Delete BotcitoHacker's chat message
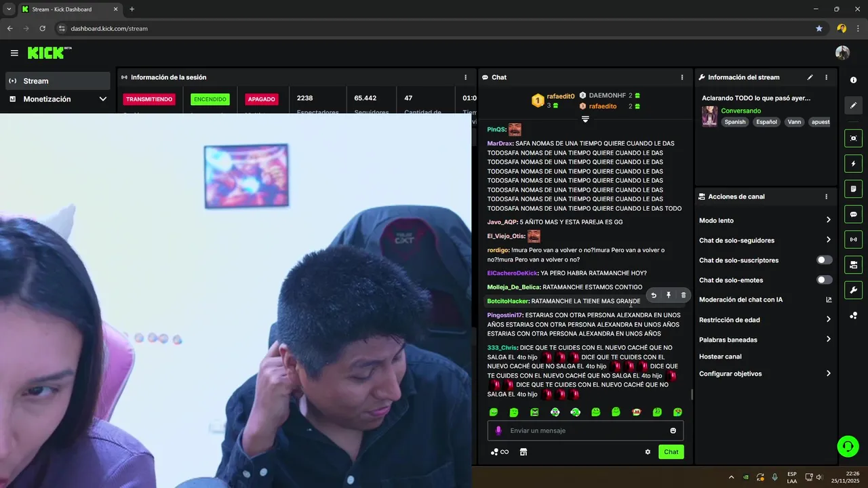Viewport: 868px width, 488px height. 684,296
